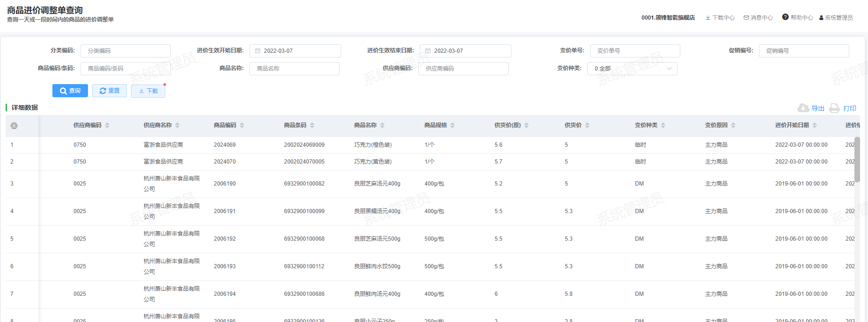
Task: Sort by supplier code column
Action: click(107, 125)
